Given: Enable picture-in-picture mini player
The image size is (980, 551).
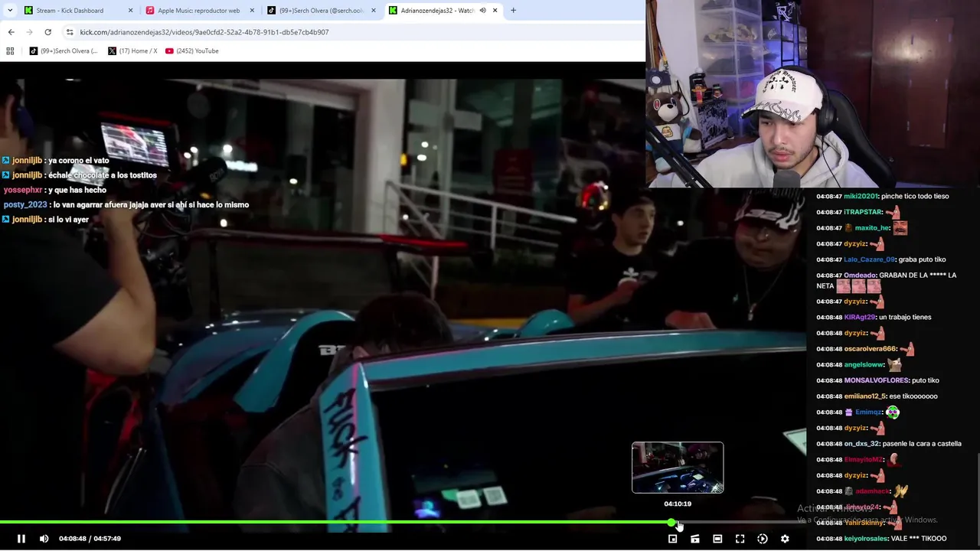Looking at the screenshot, I should (x=672, y=539).
